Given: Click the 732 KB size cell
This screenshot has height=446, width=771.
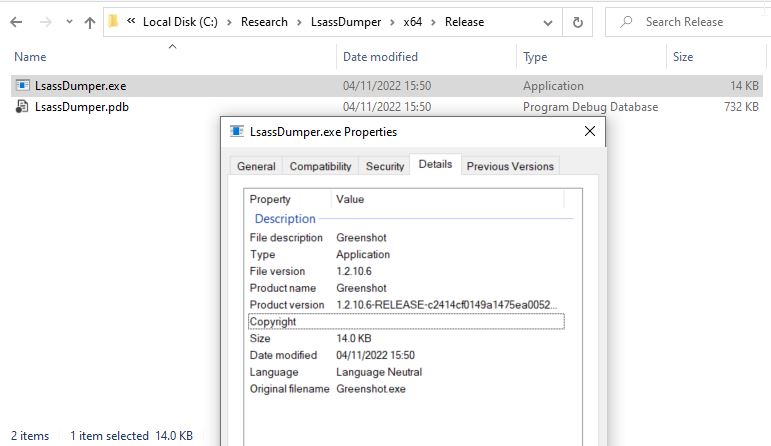Looking at the screenshot, I should (x=741, y=107).
